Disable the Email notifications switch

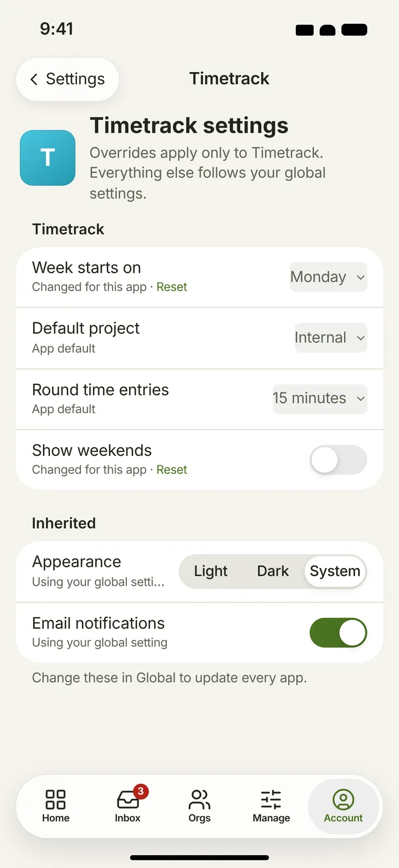338,633
